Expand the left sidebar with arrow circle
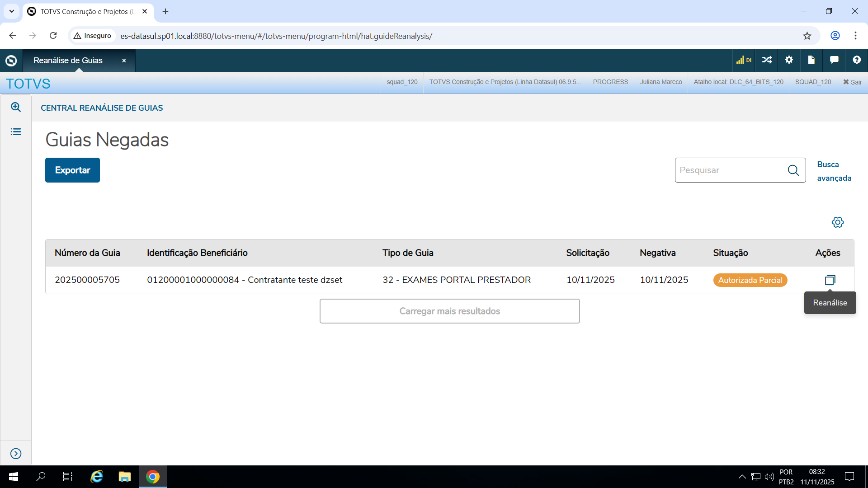The image size is (868, 488). click(16, 454)
